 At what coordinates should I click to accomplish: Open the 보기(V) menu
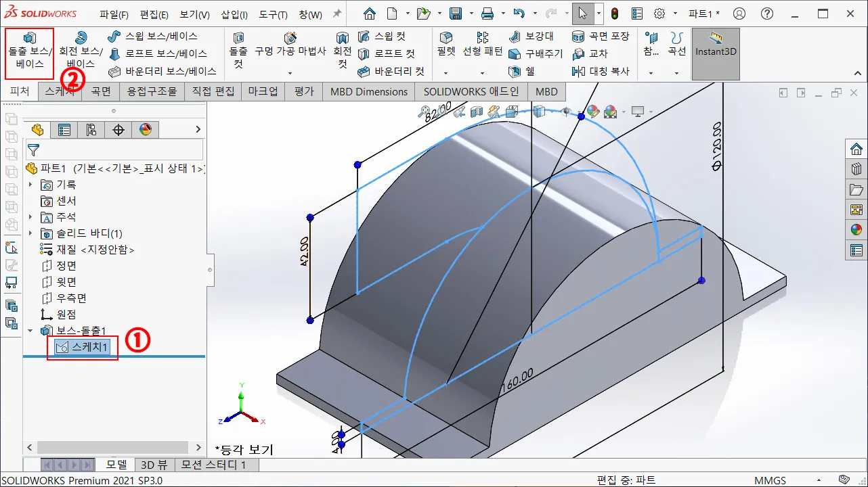pyautogui.click(x=194, y=14)
